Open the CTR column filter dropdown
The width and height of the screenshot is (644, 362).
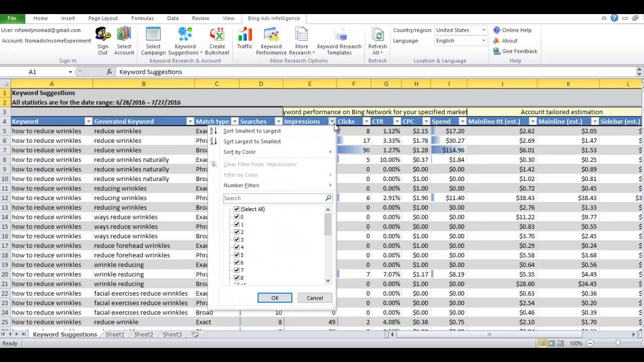[x=397, y=121]
